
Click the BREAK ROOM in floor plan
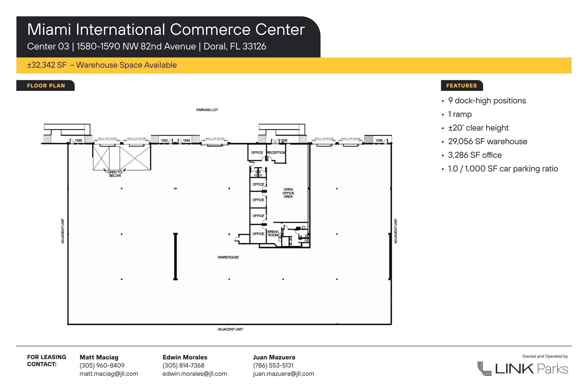point(273,233)
